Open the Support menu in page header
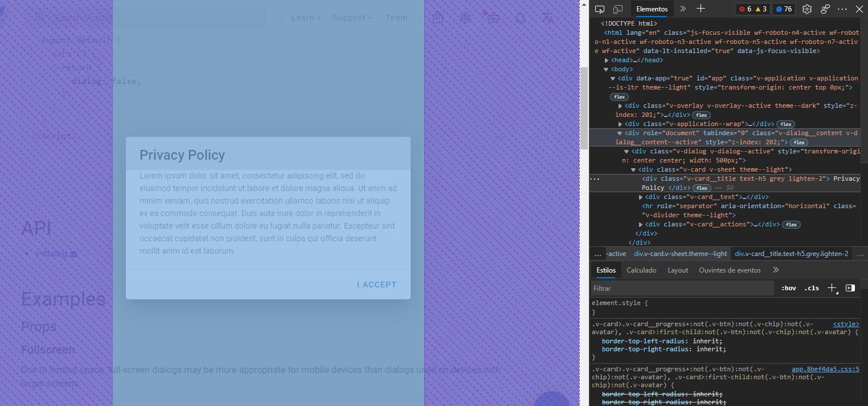Viewport: 868px width, 406px height. 352,18
